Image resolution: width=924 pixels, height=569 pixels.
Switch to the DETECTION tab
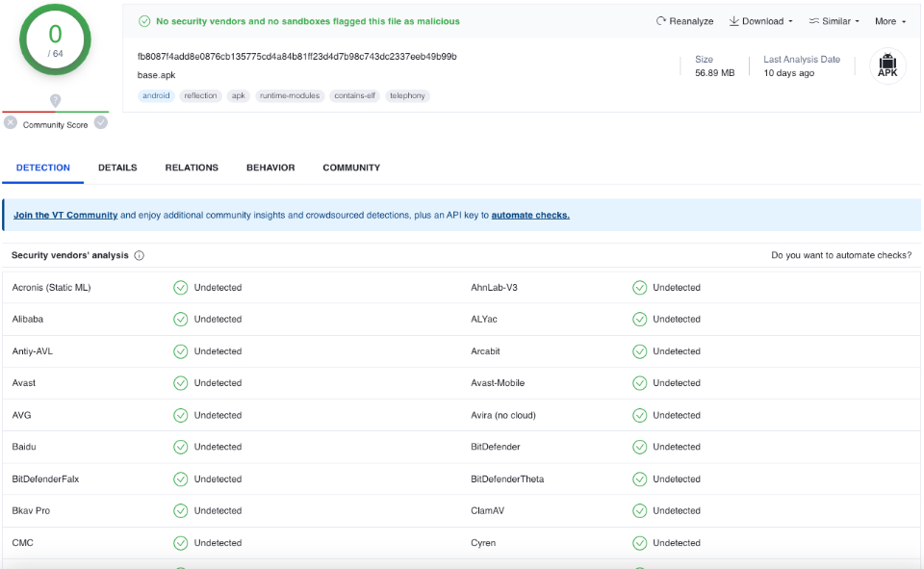point(43,168)
